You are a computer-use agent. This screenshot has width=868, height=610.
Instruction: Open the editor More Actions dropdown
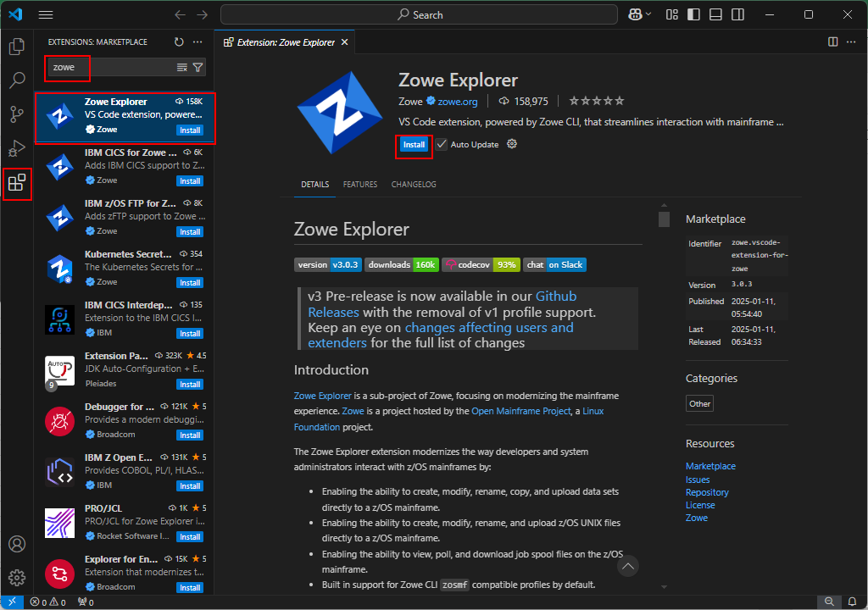(x=851, y=42)
